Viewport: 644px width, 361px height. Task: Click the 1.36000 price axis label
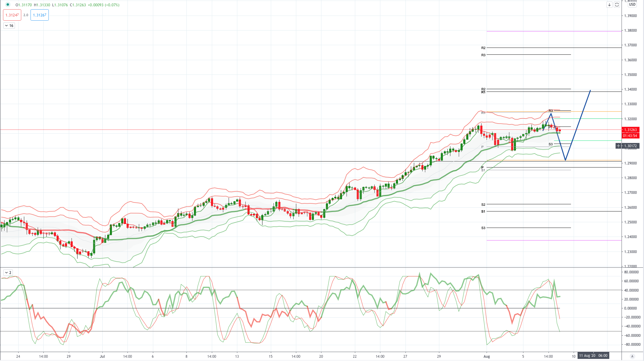click(x=630, y=60)
